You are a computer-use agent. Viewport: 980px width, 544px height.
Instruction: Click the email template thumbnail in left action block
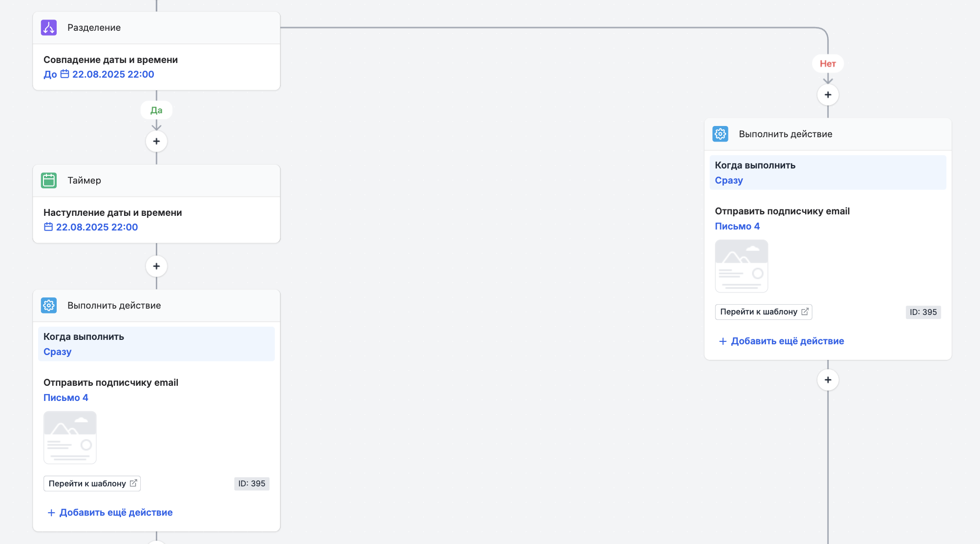(70, 438)
